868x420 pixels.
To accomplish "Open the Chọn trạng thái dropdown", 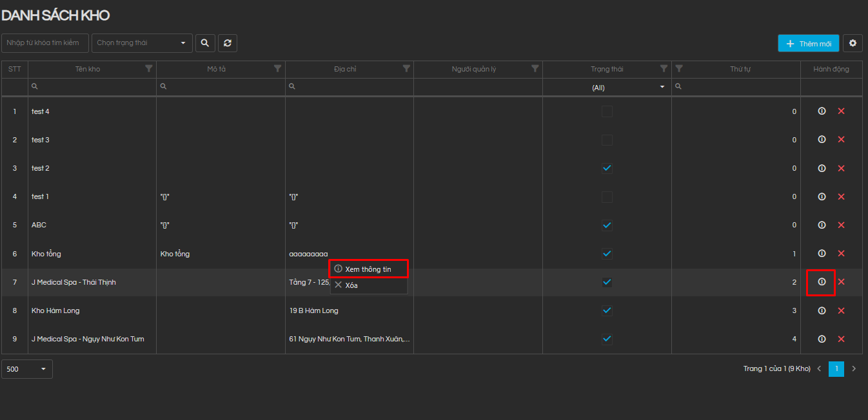I will (x=142, y=43).
